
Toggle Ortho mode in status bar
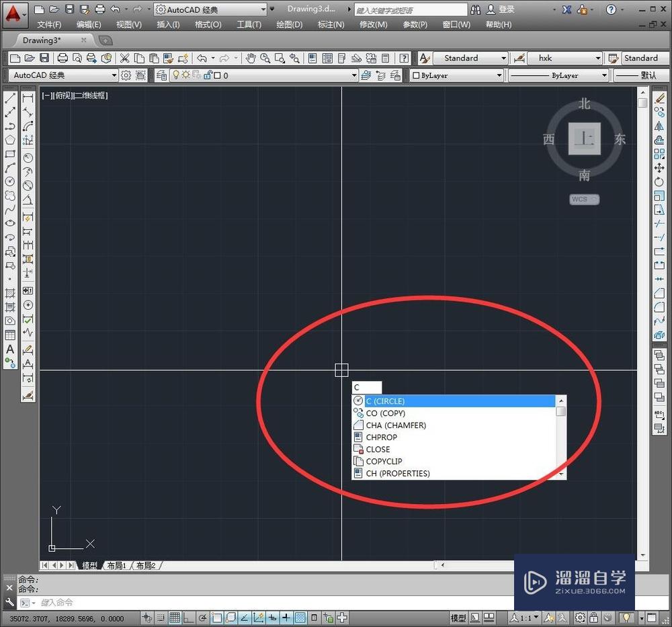point(189,618)
